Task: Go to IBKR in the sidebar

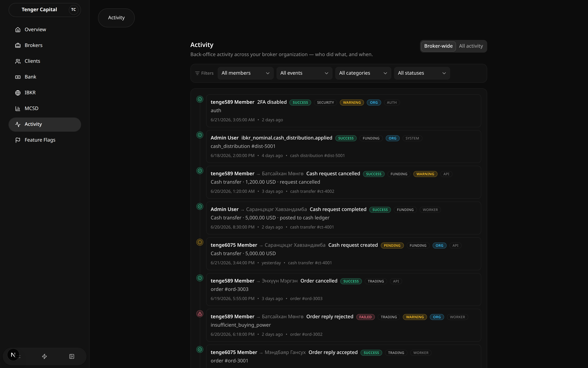Action: (45, 93)
